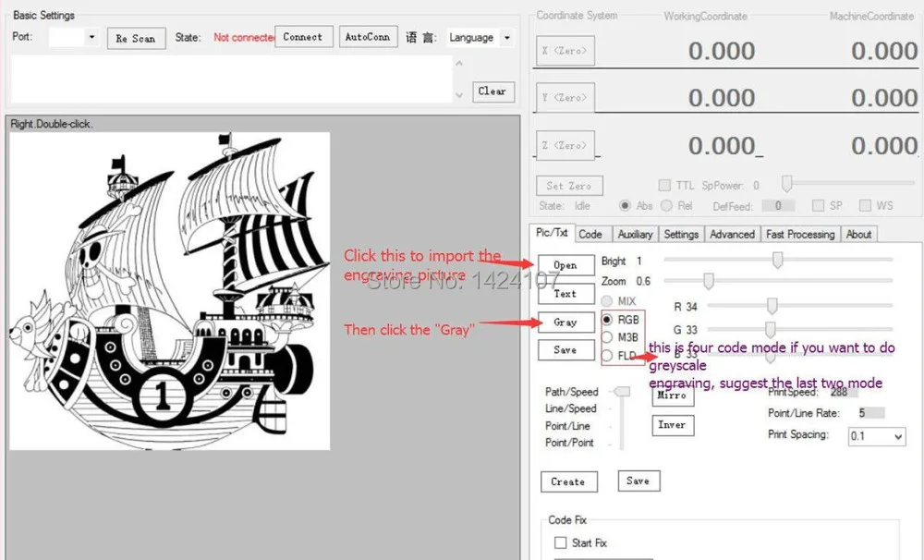This screenshot has width=924, height=560.
Task: Select the M3B radio option
Action: click(607, 337)
